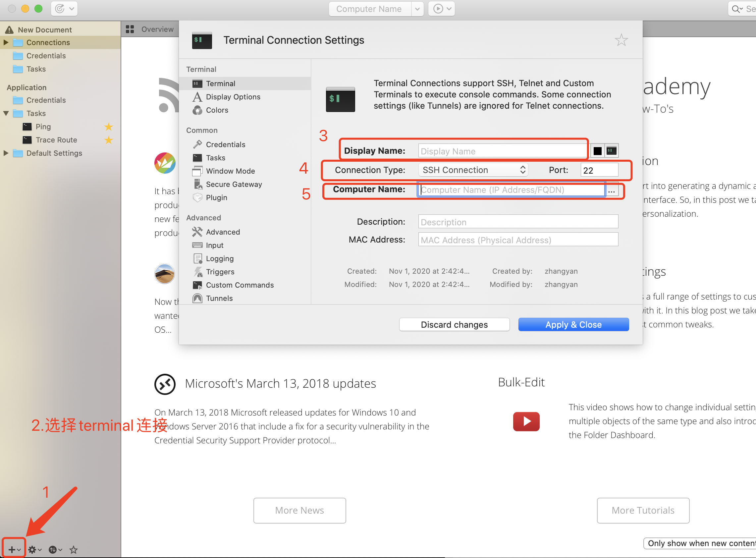The height and width of the screenshot is (558, 756).
Task: Open Credentials section under Common
Action: pyautogui.click(x=226, y=144)
